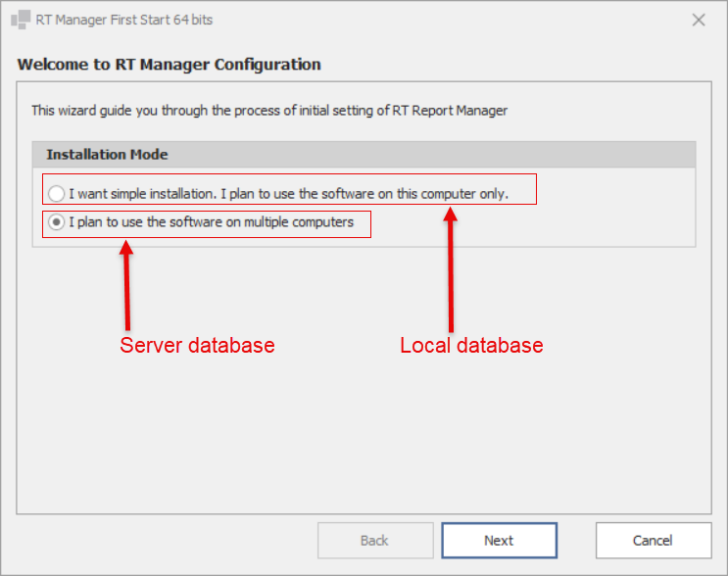Click the red Local database annotation label
This screenshot has height=576, width=728.
(471, 346)
